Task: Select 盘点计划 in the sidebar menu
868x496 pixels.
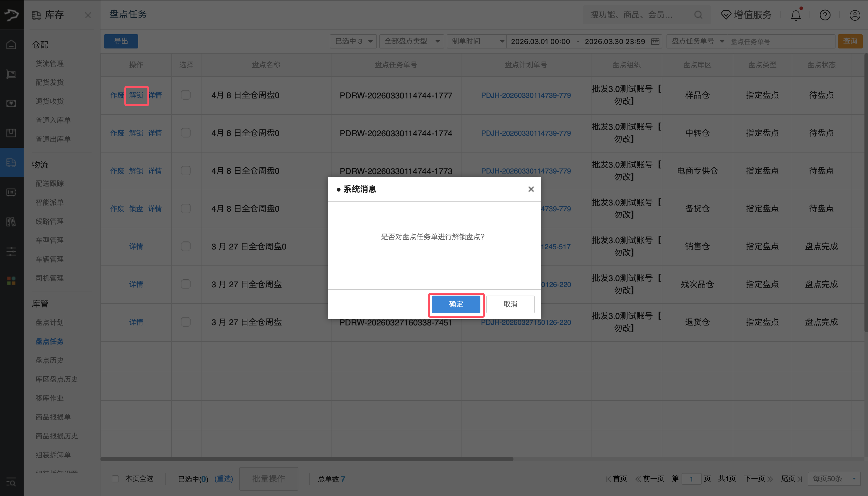Action: [x=49, y=322]
